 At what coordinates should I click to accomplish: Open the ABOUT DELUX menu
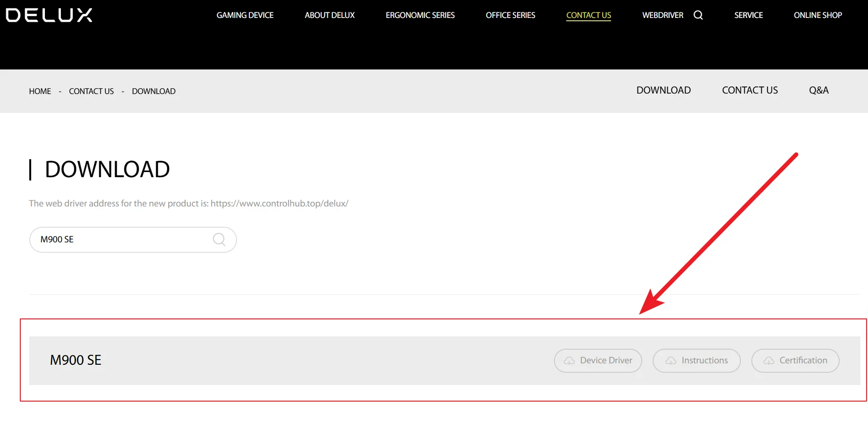pyautogui.click(x=330, y=15)
